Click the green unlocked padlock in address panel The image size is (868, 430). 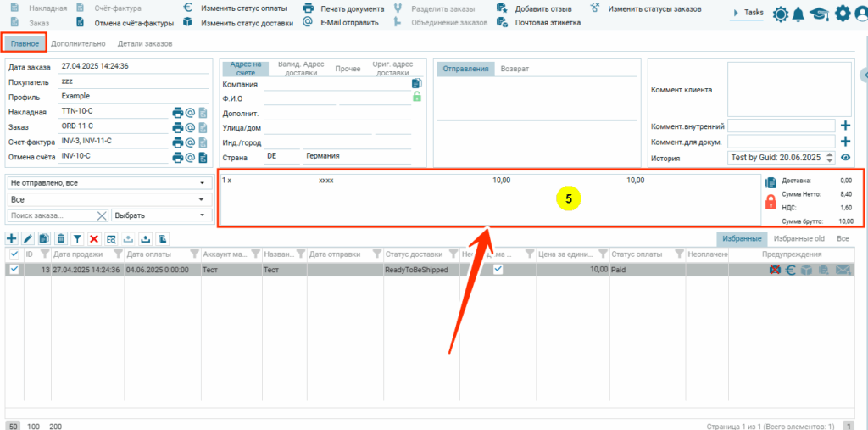point(416,98)
